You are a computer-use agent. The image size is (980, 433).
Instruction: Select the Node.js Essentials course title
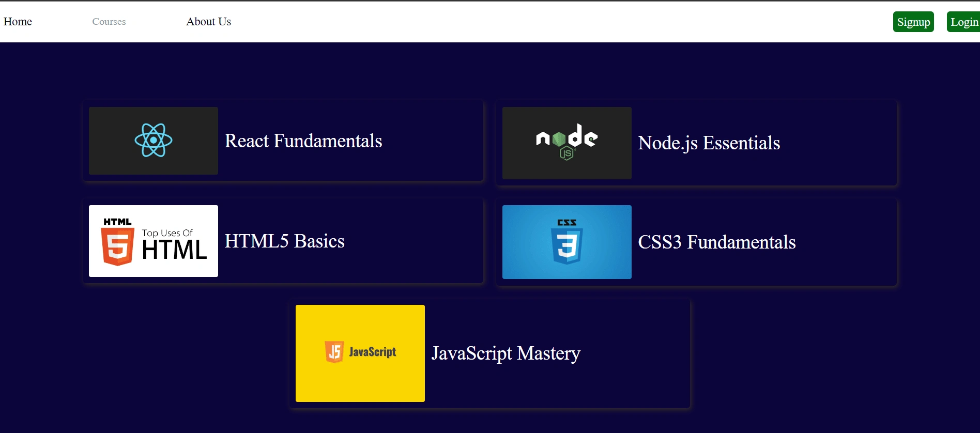coord(709,143)
